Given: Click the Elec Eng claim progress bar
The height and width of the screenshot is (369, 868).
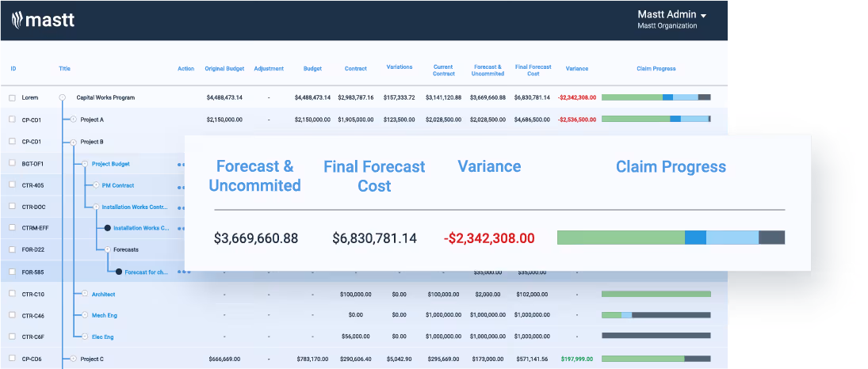Looking at the screenshot, I should [656, 335].
